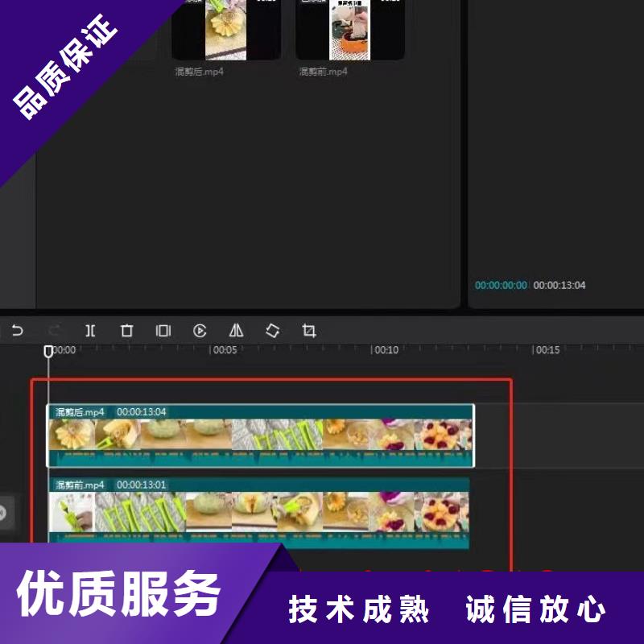Select the 混剪前.mp4 media thumbnail
The width and height of the screenshot is (644, 644).
click(x=349, y=32)
